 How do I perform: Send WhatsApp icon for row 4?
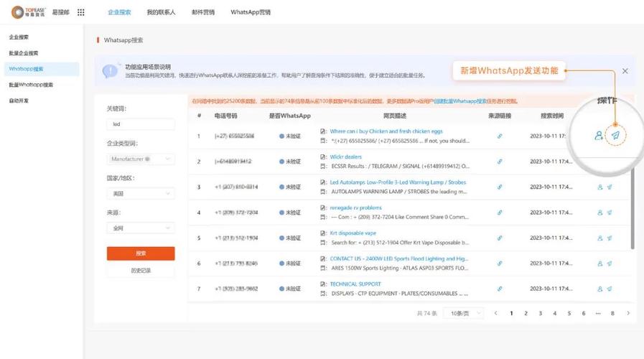tap(610, 213)
